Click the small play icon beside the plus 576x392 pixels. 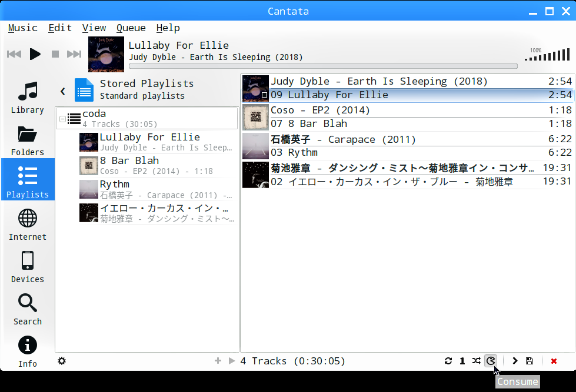tap(232, 361)
